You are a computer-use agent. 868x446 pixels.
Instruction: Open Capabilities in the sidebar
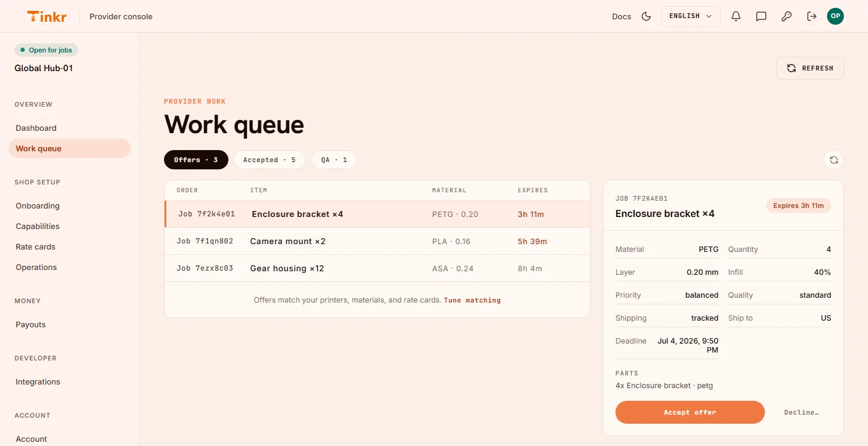point(69,226)
